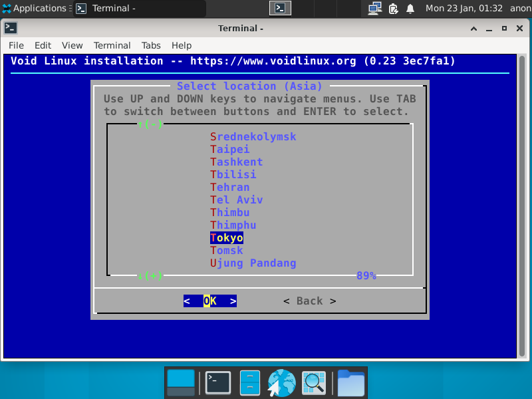
Task: Click the anon user name in the top panel
Action: [x=521, y=8]
